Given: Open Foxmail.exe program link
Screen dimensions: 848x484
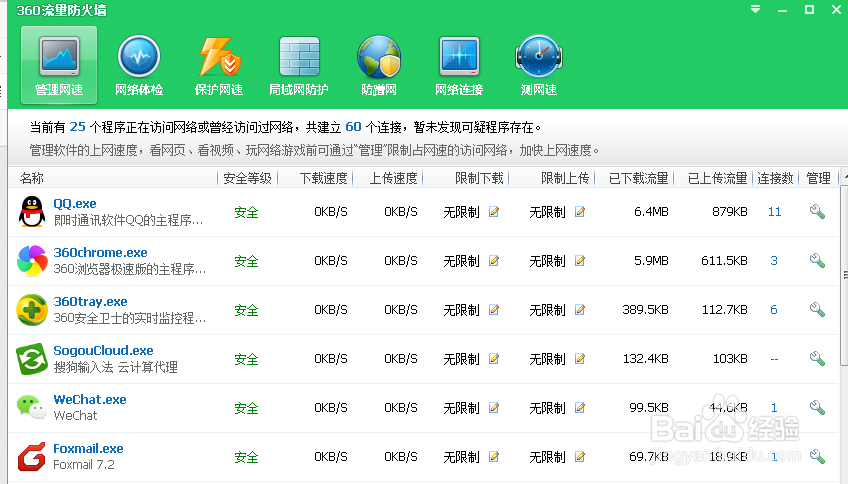Looking at the screenshot, I should click(88, 449).
